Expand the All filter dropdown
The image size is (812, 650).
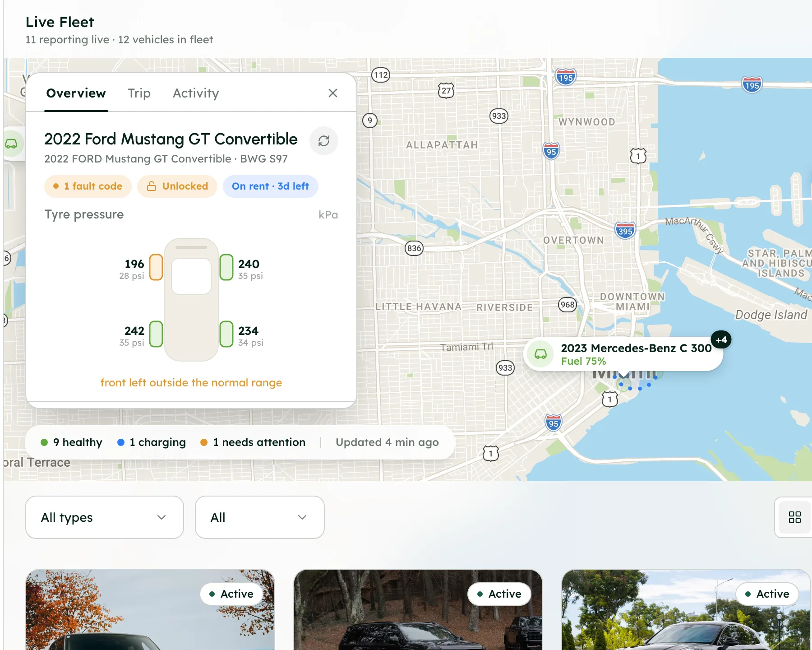(260, 517)
